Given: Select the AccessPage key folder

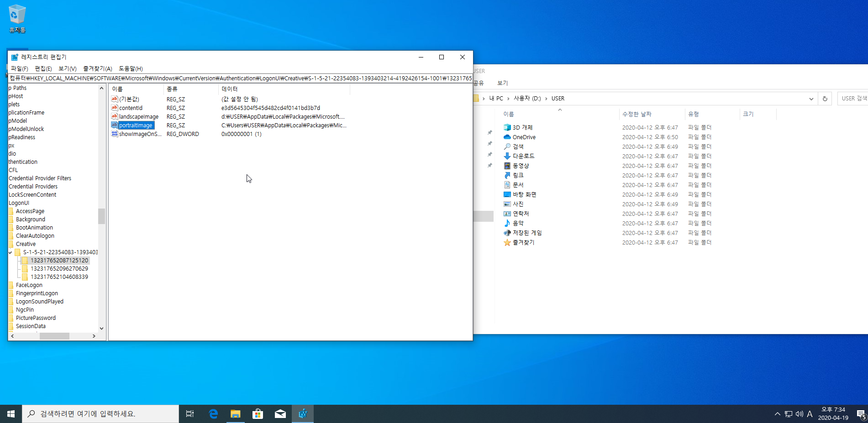Looking at the screenshot, I should point(30,211).
